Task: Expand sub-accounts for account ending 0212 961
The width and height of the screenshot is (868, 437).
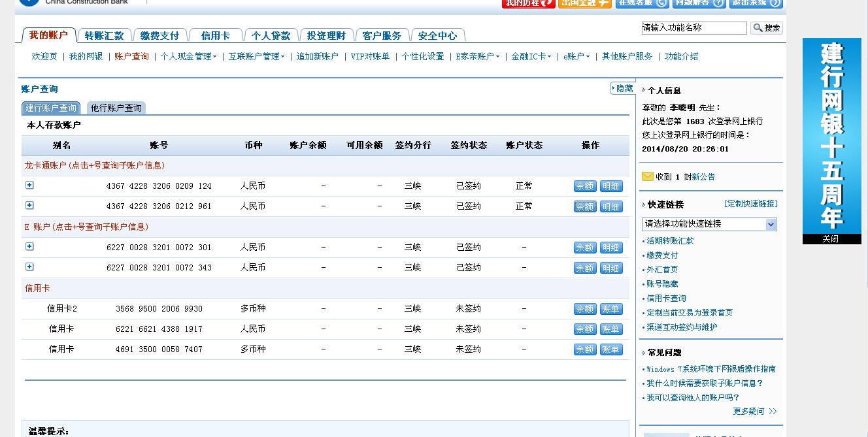Action: pos(29,206)
